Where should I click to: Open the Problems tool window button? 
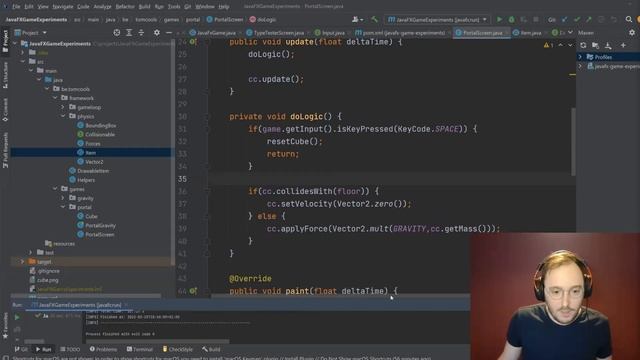(103, 349)
